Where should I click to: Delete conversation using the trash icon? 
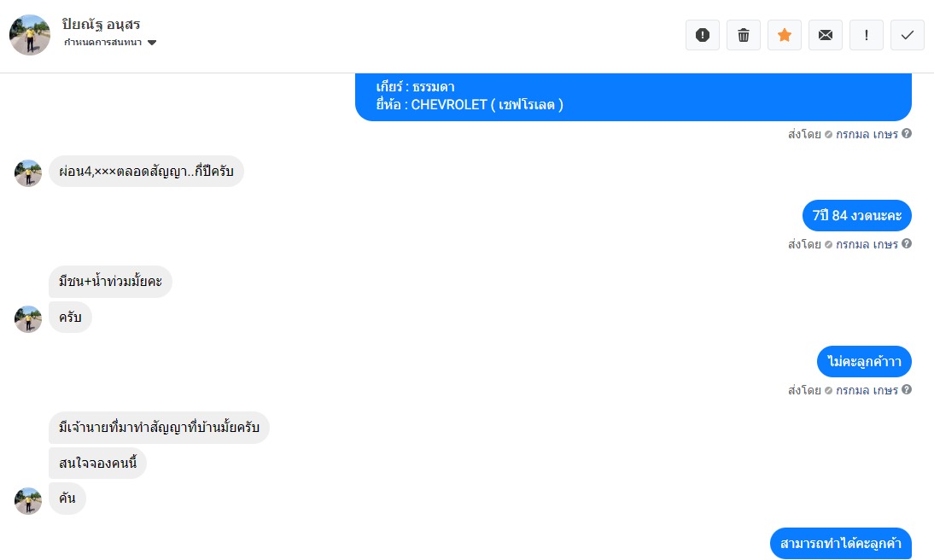pos(744,35)
